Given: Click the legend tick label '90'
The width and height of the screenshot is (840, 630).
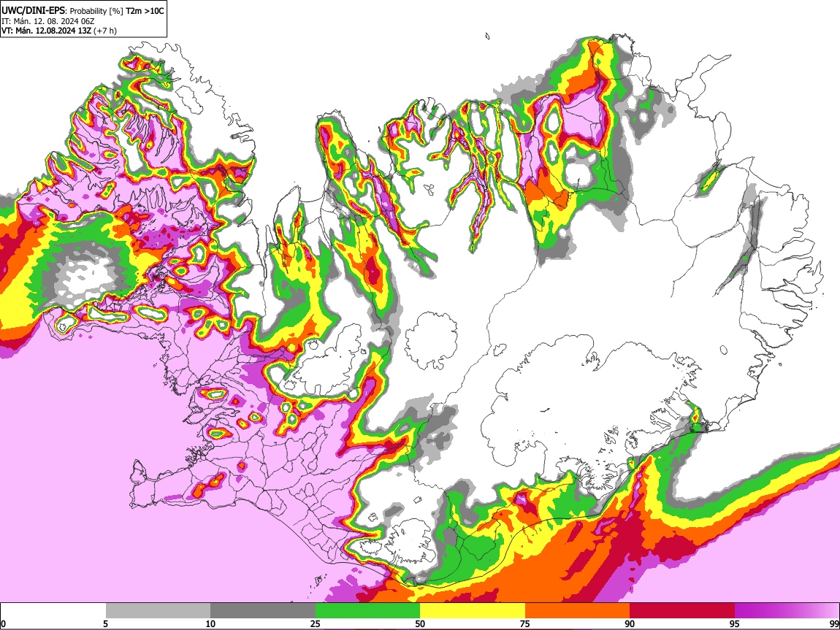Looking at the screenshot, I should (630, 623).
